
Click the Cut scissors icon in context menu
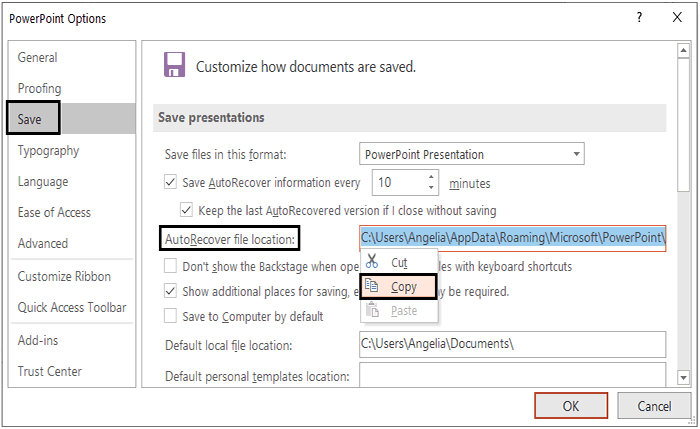click(x=371, y=261)
